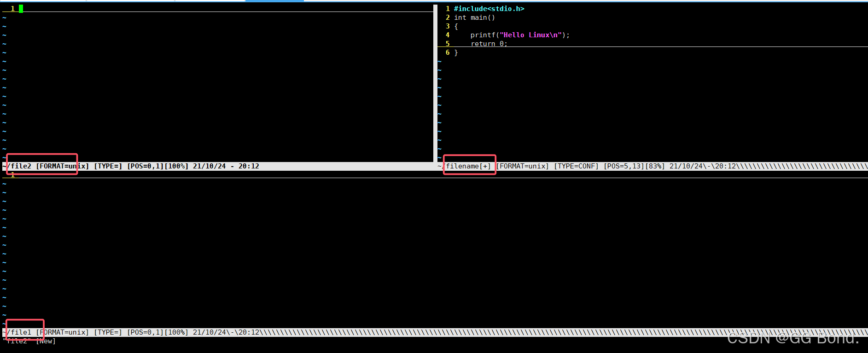This screenshot has height=353, width=868.
Task: Click [FORMAT=unix] in the filename[+] status bar
Action: pyautogui.click(x=522, y=166)
